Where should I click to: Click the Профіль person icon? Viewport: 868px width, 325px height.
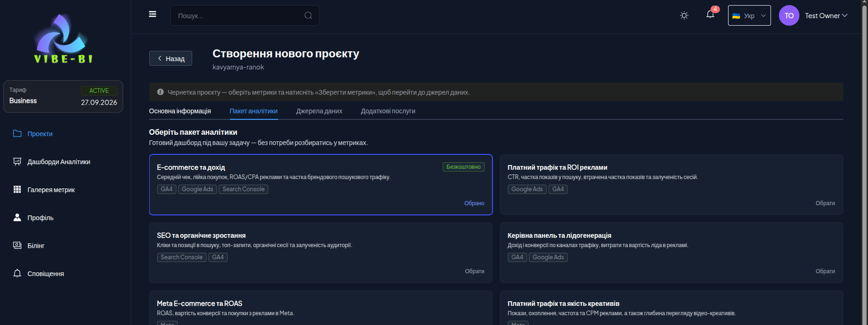click(17, 217)
